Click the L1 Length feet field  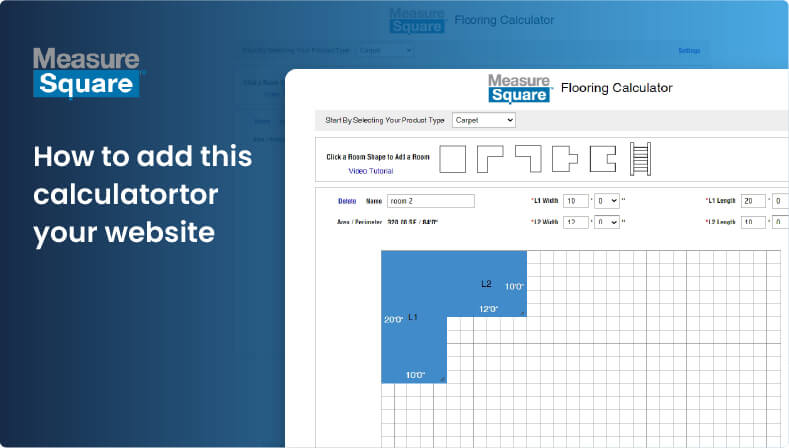(752, 201)
